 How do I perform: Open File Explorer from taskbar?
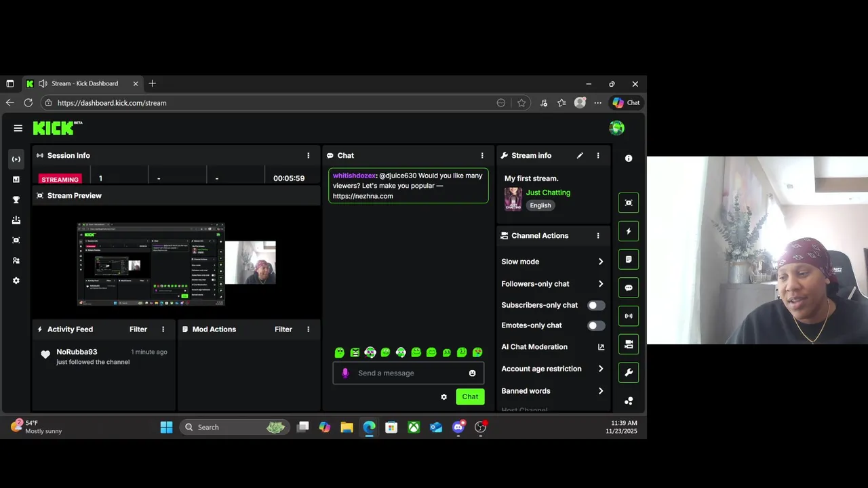(x=347, y=427)
